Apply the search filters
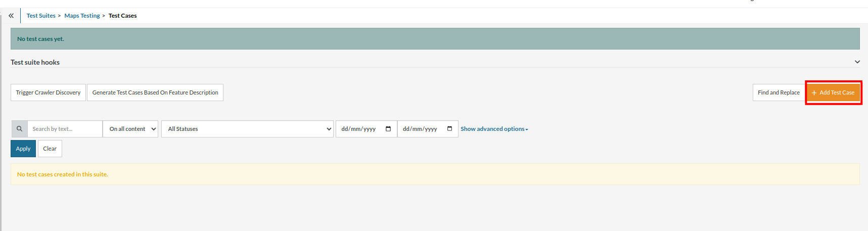The height and width of the screenshot is (231, 868). (x=23, y=149)
